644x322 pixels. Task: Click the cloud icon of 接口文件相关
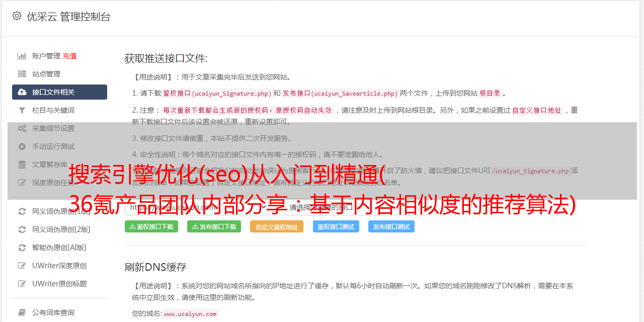pos(22,92)
